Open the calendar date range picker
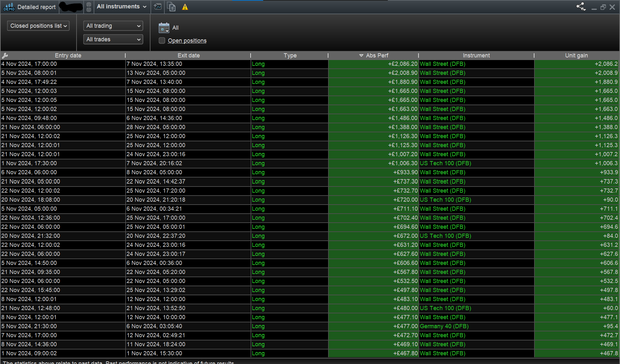 click(164, 28)
